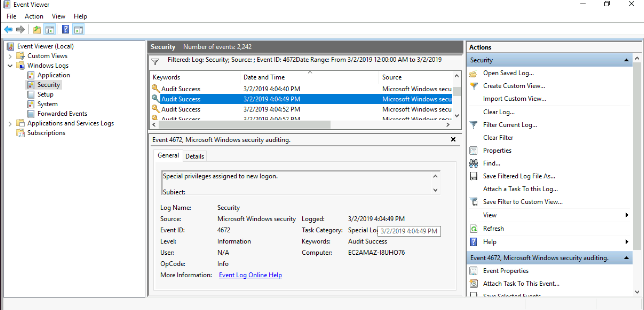644x310 pixels.
Task: Expand Applications and Services Logs node
Action: 10,124
